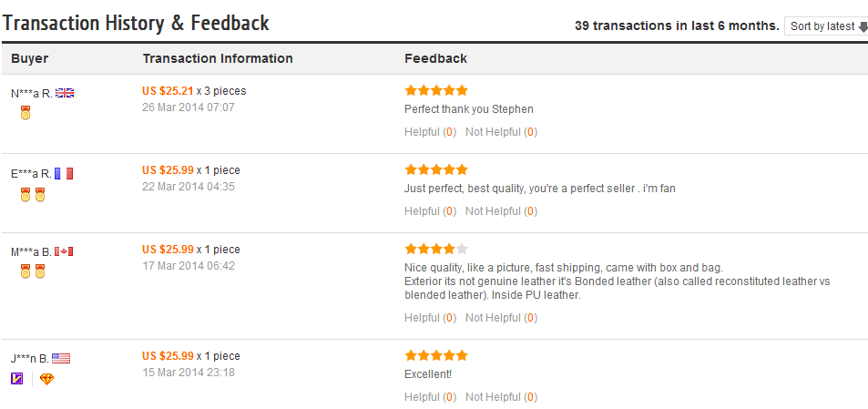
Task: Click the purple badge icon under J***n B.
Action: pos(17,379)
